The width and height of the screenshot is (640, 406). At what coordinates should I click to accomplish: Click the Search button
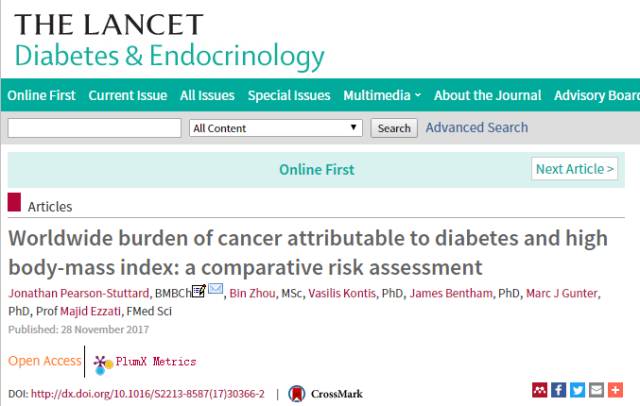(394, 128)
